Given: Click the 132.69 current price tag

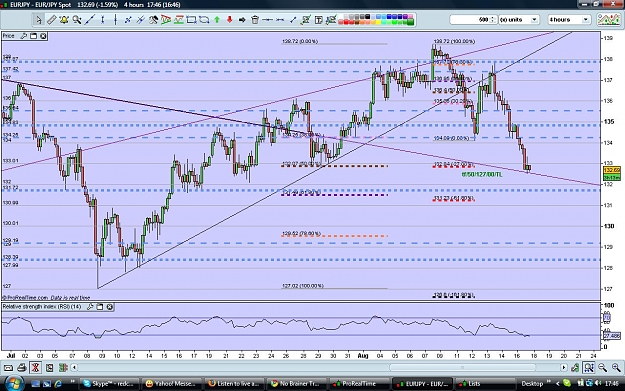Looking at the screenshot, I should tap(612, 171).
